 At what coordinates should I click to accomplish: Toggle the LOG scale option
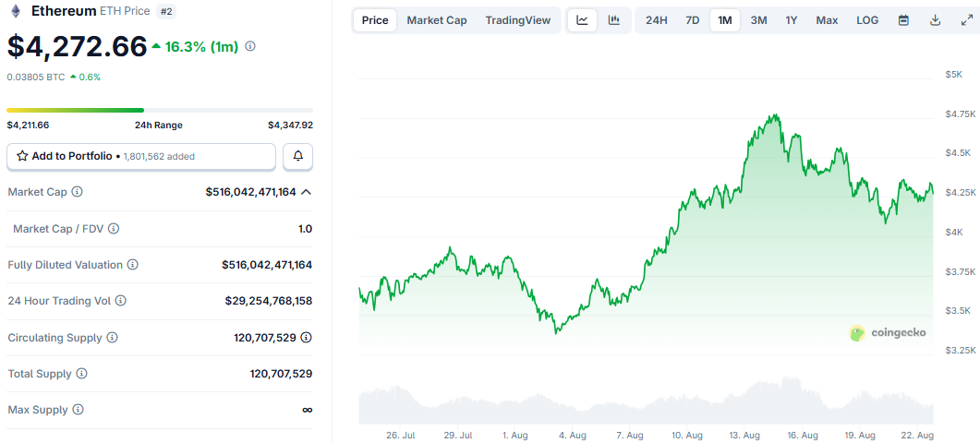pyautogui.click(x=867, y=20)
